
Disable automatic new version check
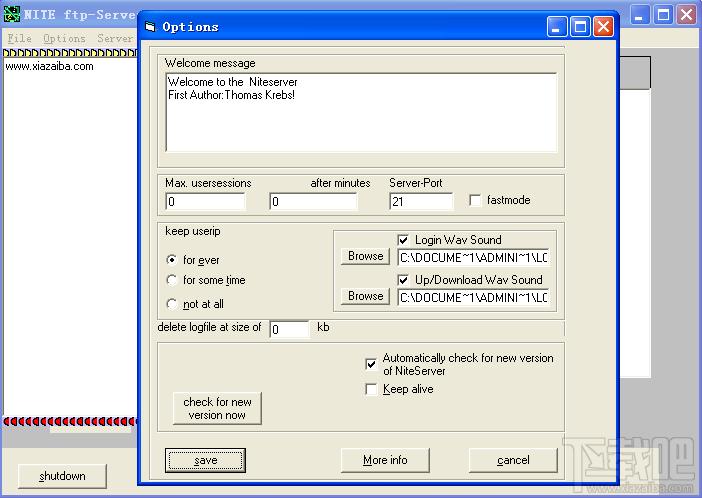coord(371,364)
